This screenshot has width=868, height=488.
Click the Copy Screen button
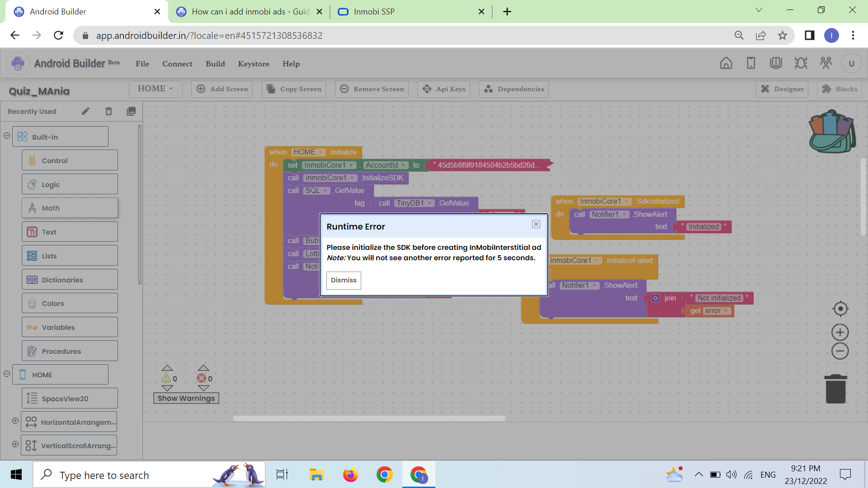pyautogui.click(x=294, y=89)
